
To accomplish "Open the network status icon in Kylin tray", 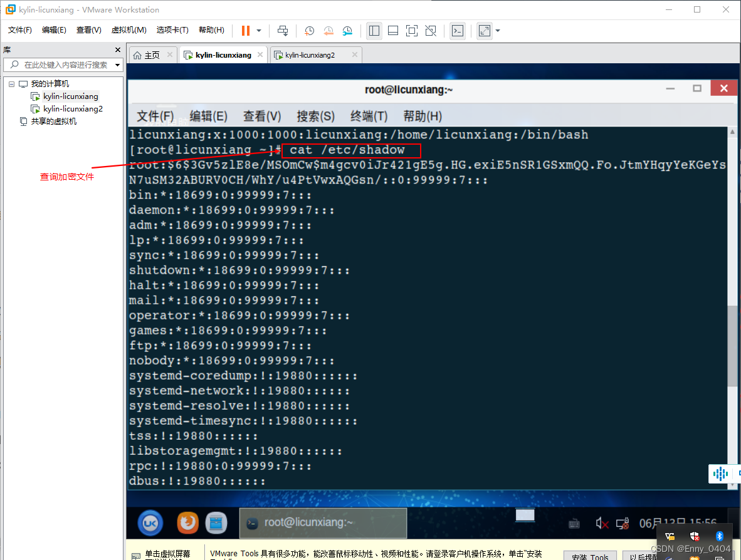I will tap(623, 523).
